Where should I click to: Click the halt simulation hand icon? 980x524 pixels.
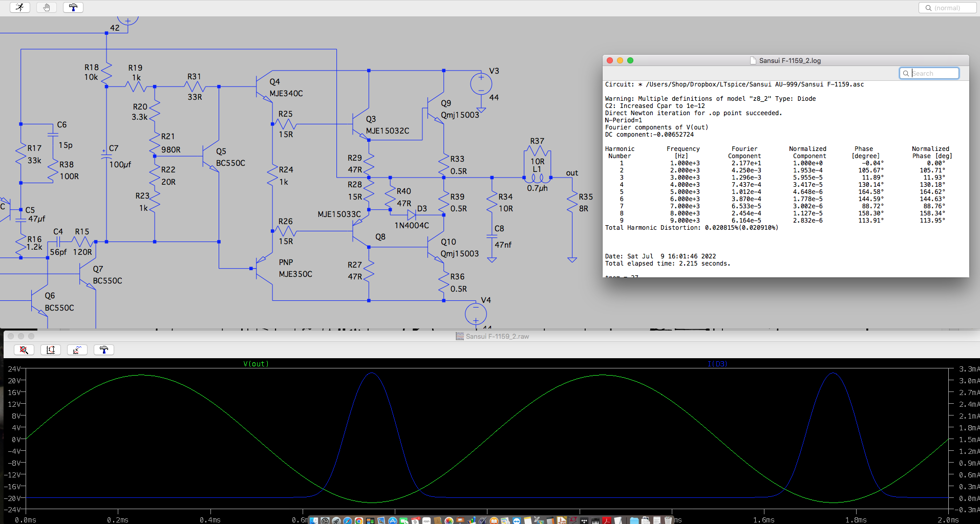pyautogui.click(x=47, y=7)
